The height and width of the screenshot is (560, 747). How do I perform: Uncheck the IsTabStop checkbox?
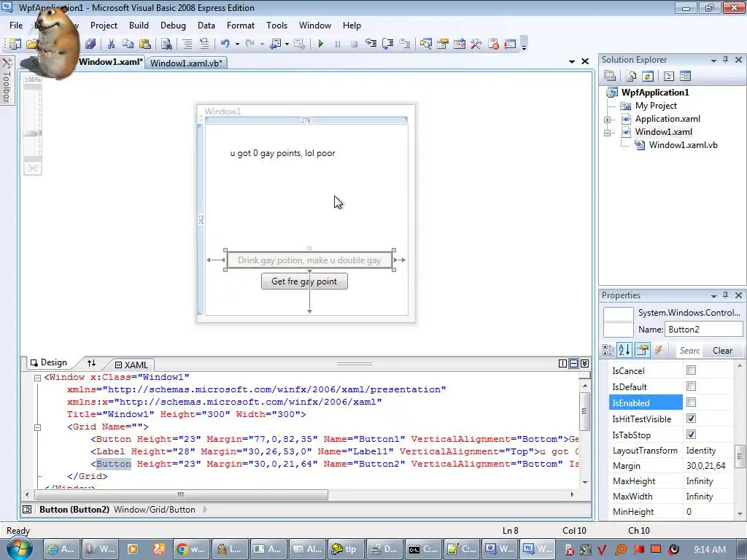coord(691,435)
